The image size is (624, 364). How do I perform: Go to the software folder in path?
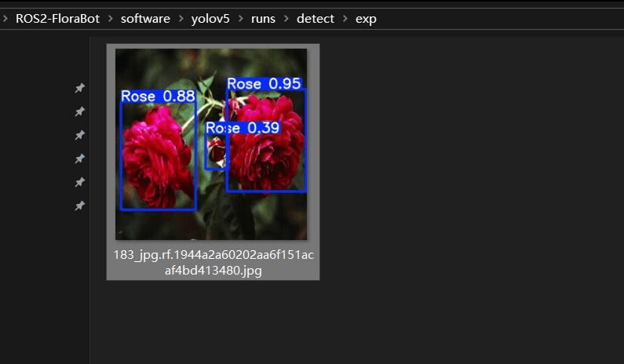145,19
